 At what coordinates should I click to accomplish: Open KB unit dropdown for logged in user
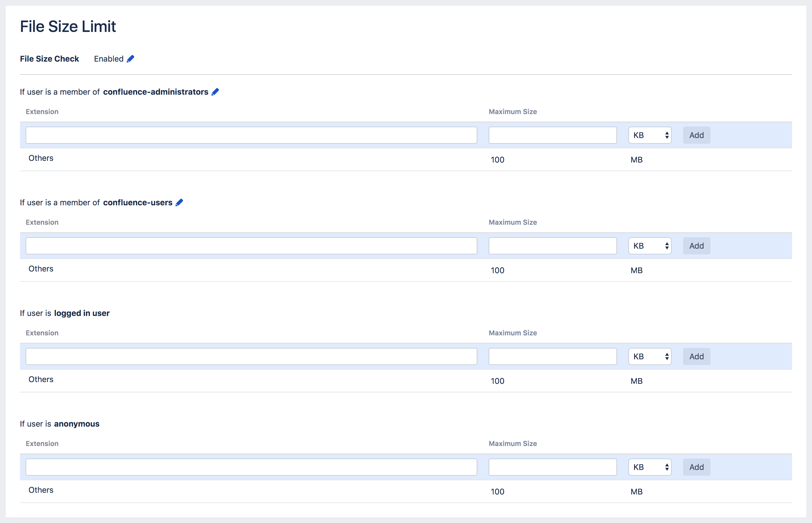pos(650,356)
